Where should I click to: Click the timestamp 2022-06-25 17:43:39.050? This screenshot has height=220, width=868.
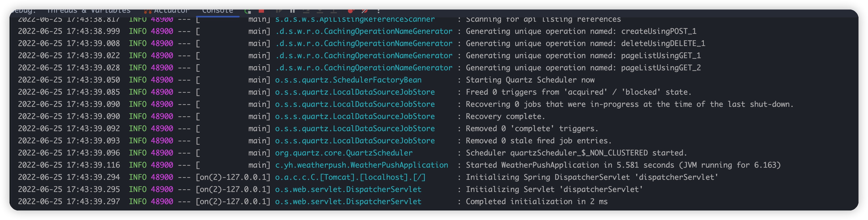click(x=69, y=80)
